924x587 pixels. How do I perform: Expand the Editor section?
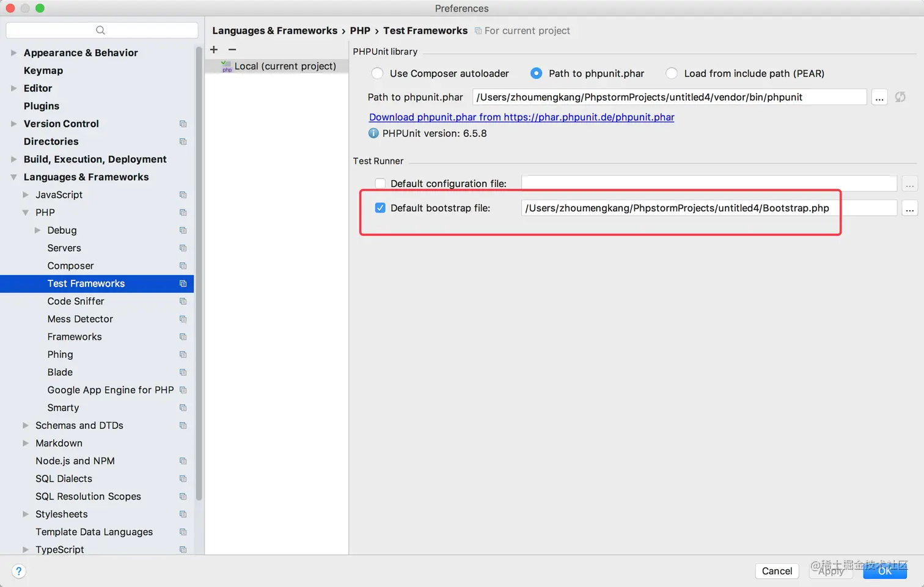point(13,89)
